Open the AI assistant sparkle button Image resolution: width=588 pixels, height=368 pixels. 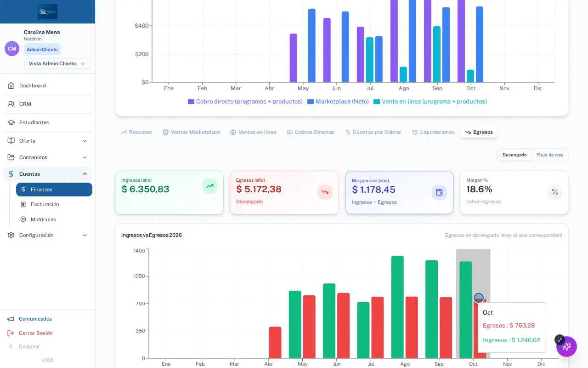coord(566,346)
